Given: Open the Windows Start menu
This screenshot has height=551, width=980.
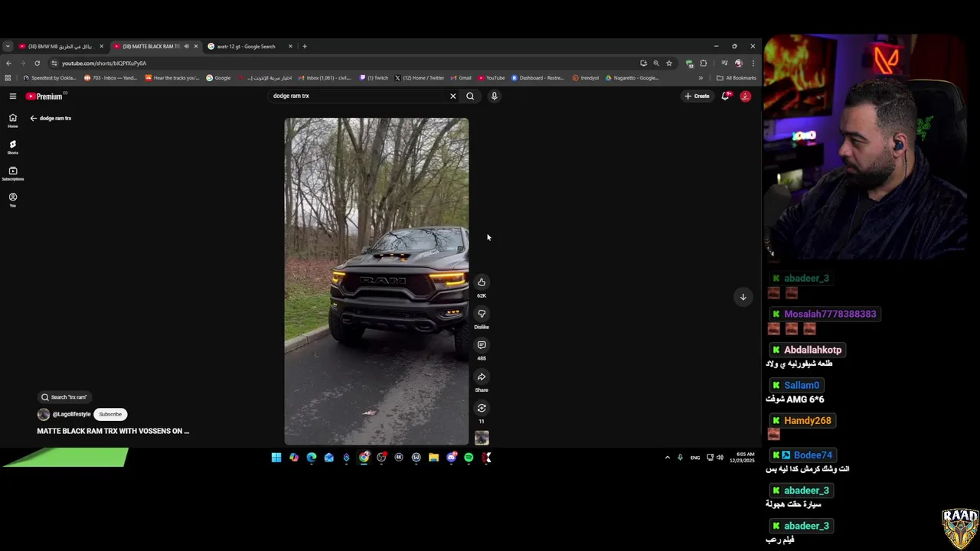Looking at the screenshot, I should coord(276,458).
